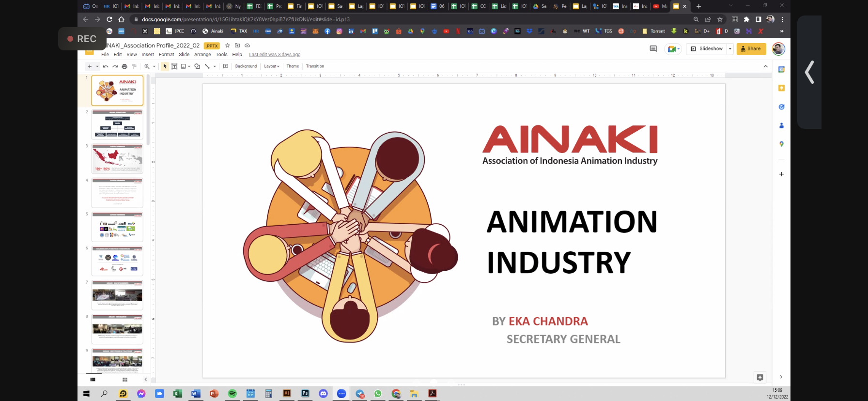Select slide 2 thumbnail
868x401 pixels.
(117, 124)
